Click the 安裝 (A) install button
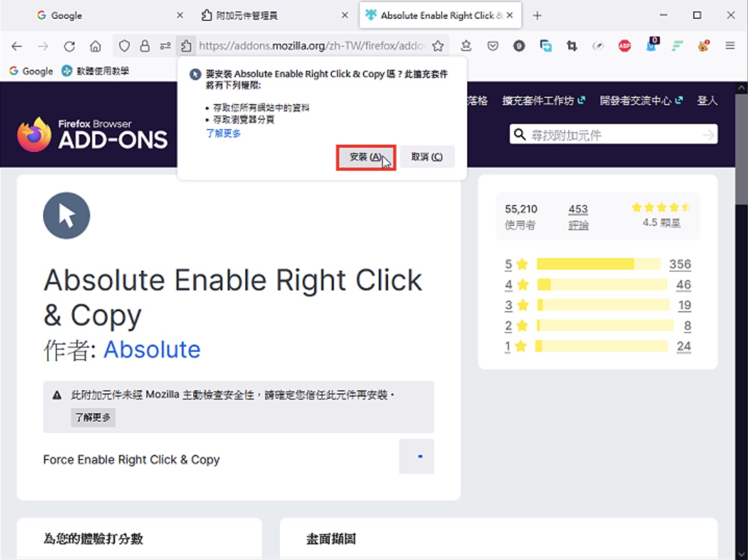 tap(366, 157)
